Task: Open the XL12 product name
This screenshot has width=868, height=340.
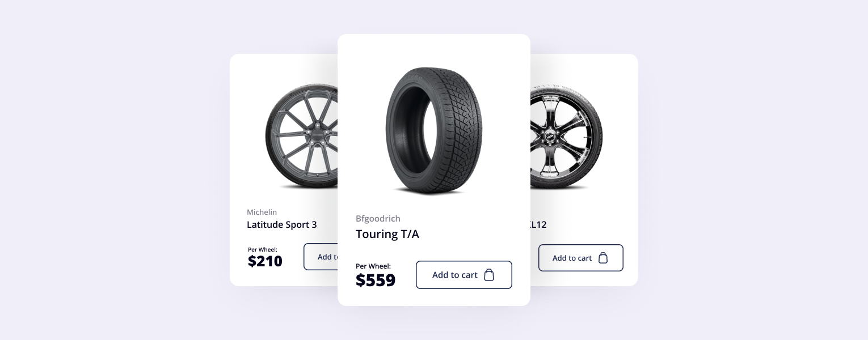Action: (x=537, y=224)
